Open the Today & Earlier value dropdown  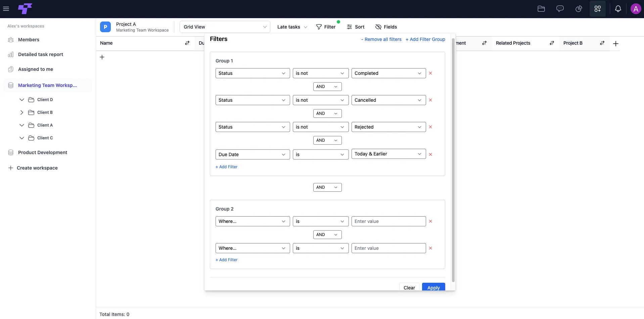click(x=388, y=154)
